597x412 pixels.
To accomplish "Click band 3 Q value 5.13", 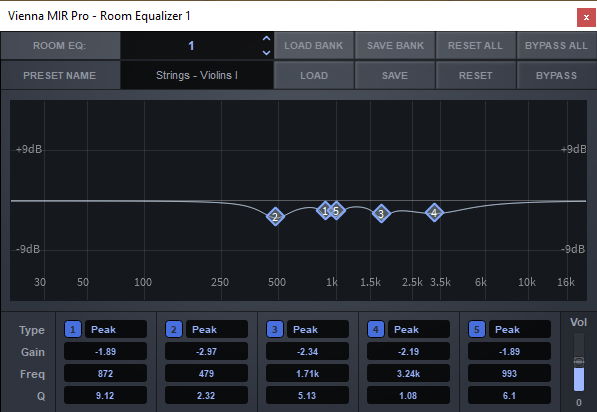I will pos(307,395).
